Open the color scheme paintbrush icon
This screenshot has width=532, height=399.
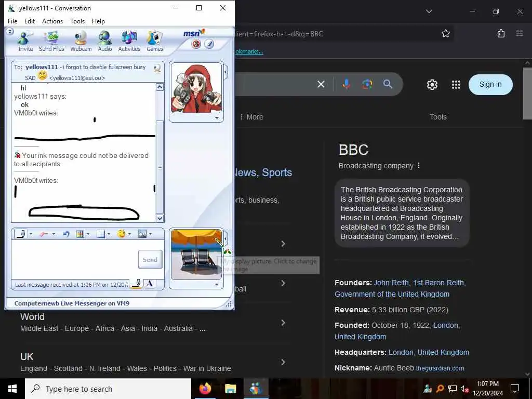[x=209, y=44]
